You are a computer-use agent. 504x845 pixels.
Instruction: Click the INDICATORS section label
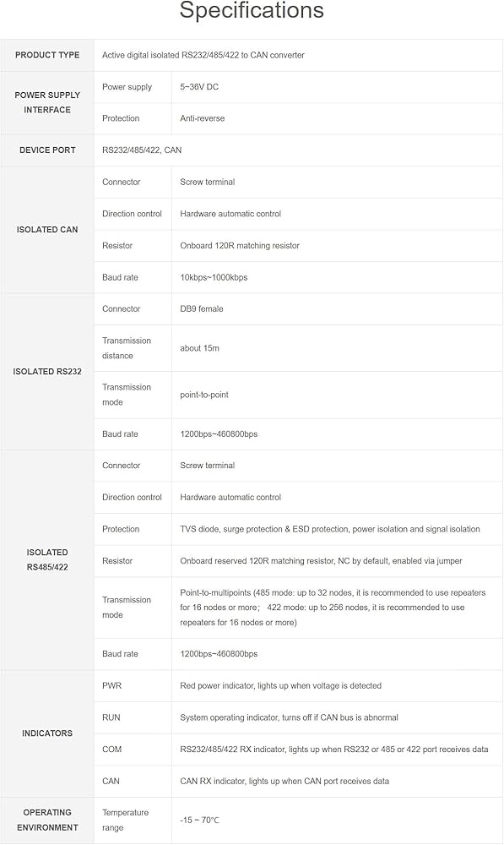coord(47,733)
